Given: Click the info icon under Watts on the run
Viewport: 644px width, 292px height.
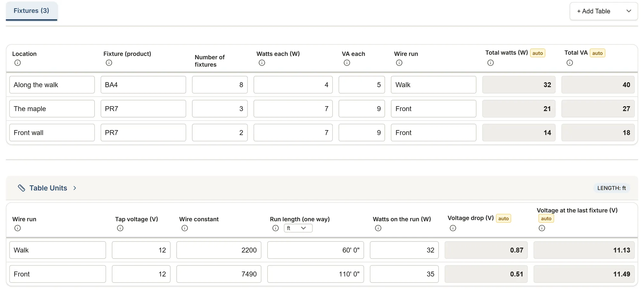Looking at the screenshot, I should click(x=378, y=228).
